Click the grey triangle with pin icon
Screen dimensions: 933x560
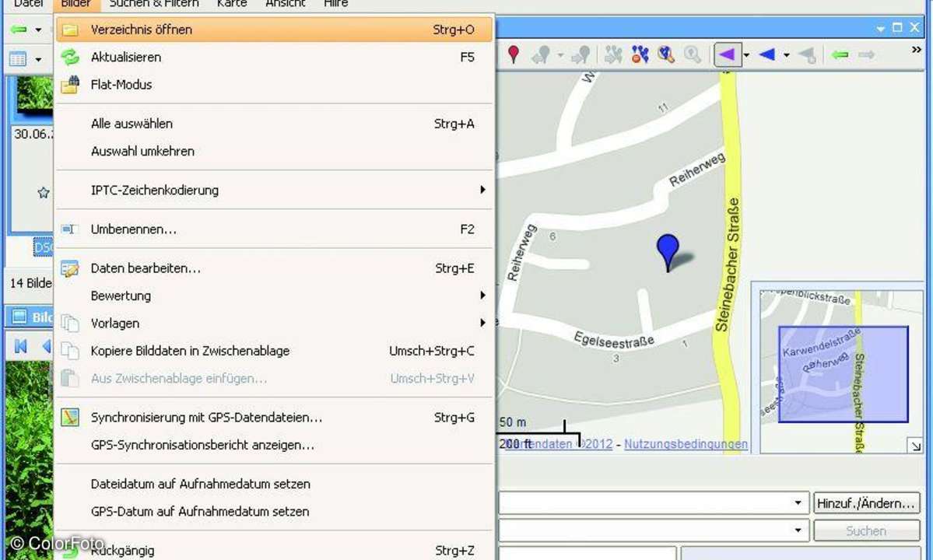(807, 54)
